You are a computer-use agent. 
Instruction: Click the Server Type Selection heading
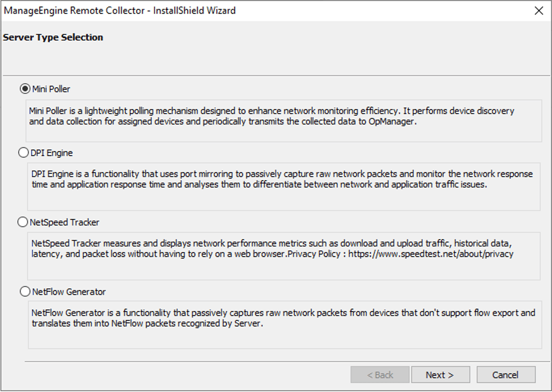53,38
